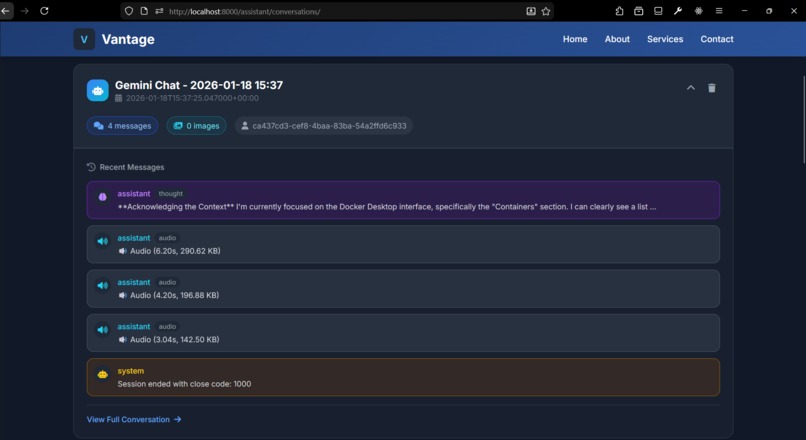Click the system robot icon
Screen dimensions: 806x440
[x=102, y=374]
